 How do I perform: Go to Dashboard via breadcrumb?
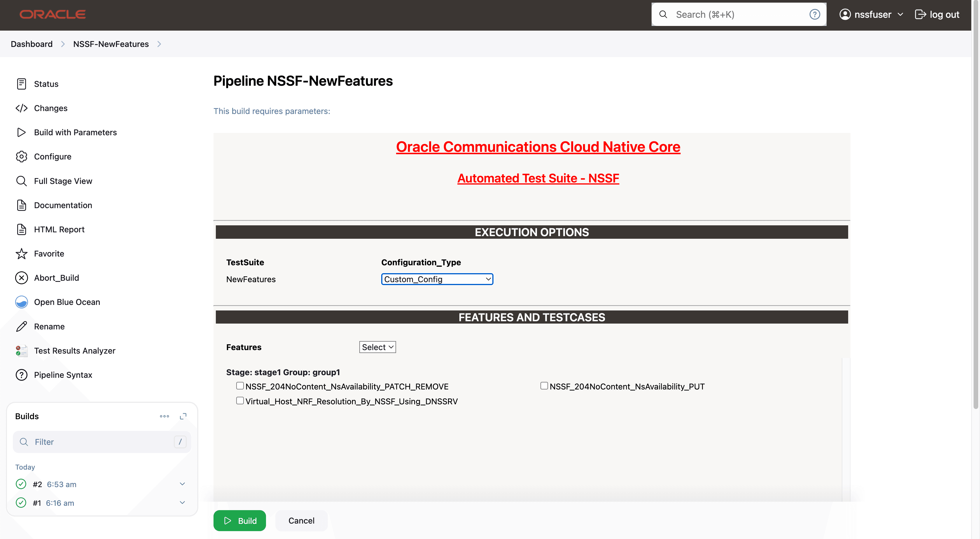[x=32, y=44]
